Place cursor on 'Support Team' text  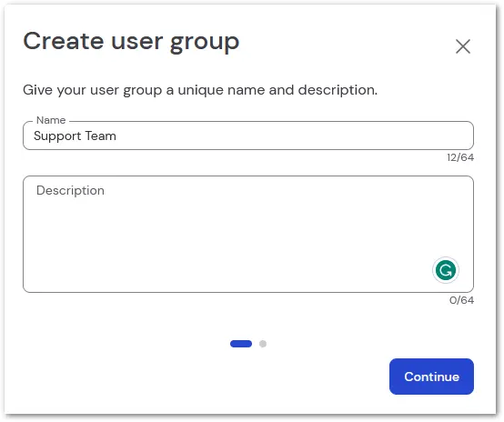75,136
